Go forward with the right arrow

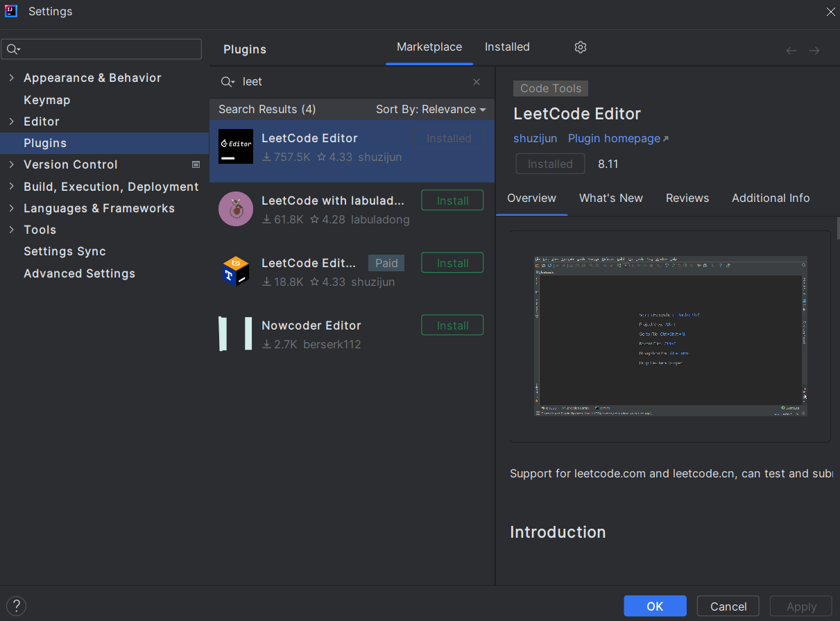pyautogui.click(x=814, y=51)
